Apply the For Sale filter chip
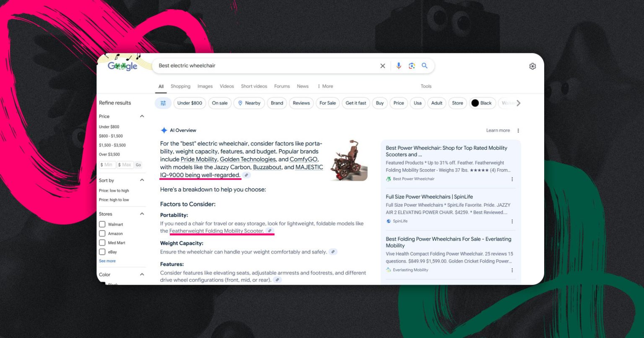 [327, 103]
